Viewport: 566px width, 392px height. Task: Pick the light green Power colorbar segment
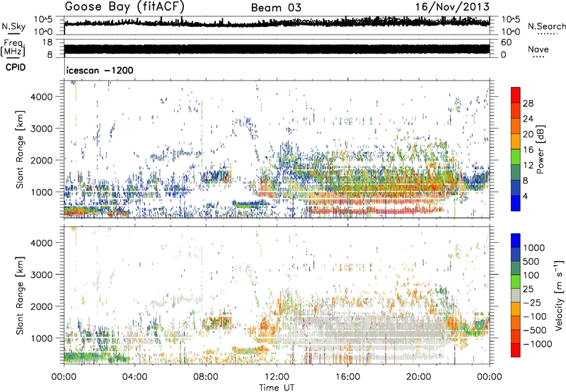[516, 157]
